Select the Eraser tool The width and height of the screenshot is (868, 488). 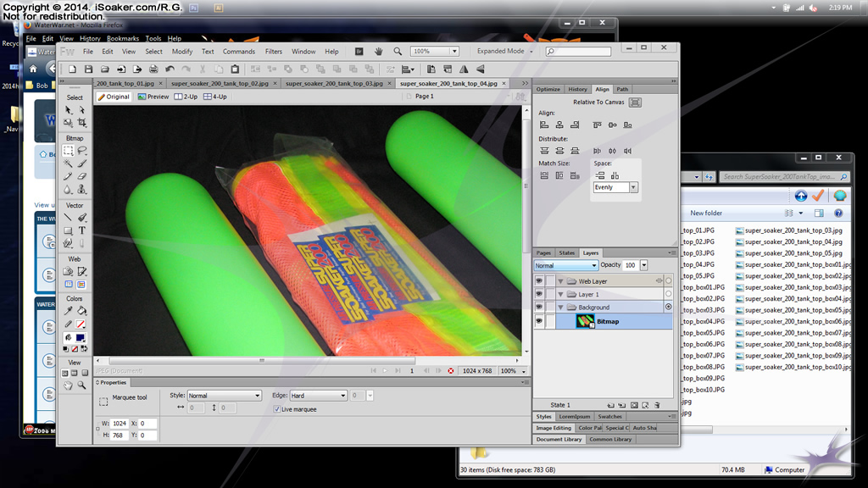pyautogui.click(x=82, y=176)
